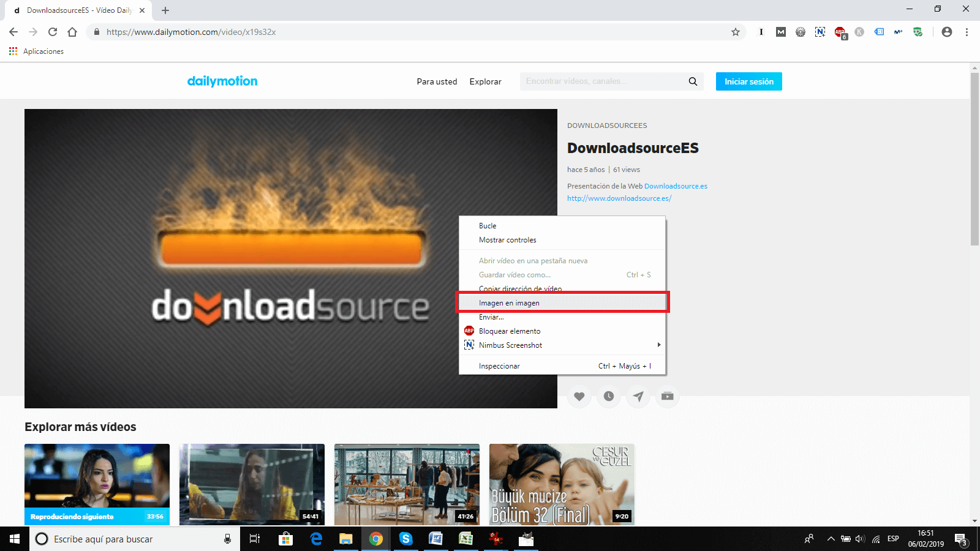Choose Inspeccionar in context menu
This screenshot has width=980, height=551.
pyautogui.click(x=562, y=366)
